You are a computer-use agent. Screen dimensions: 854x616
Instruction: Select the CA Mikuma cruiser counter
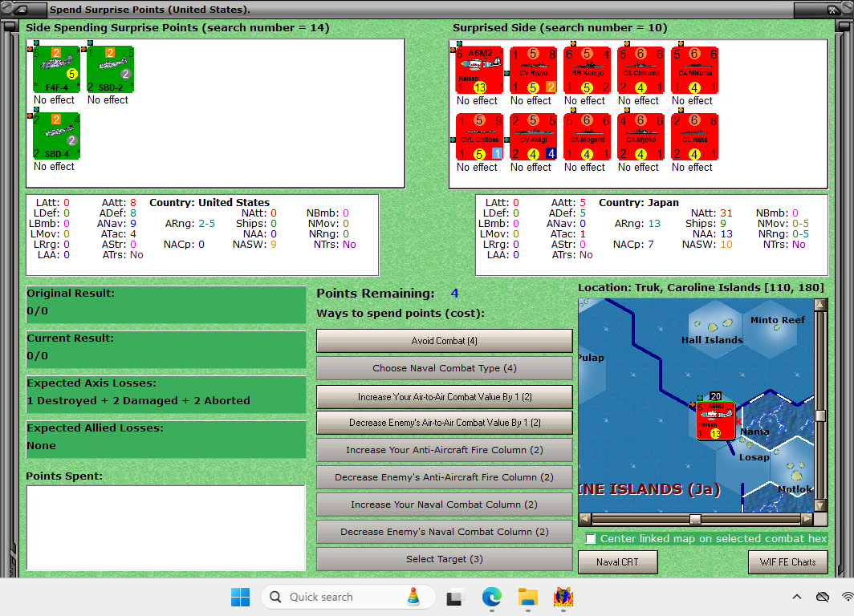(695, 70)
